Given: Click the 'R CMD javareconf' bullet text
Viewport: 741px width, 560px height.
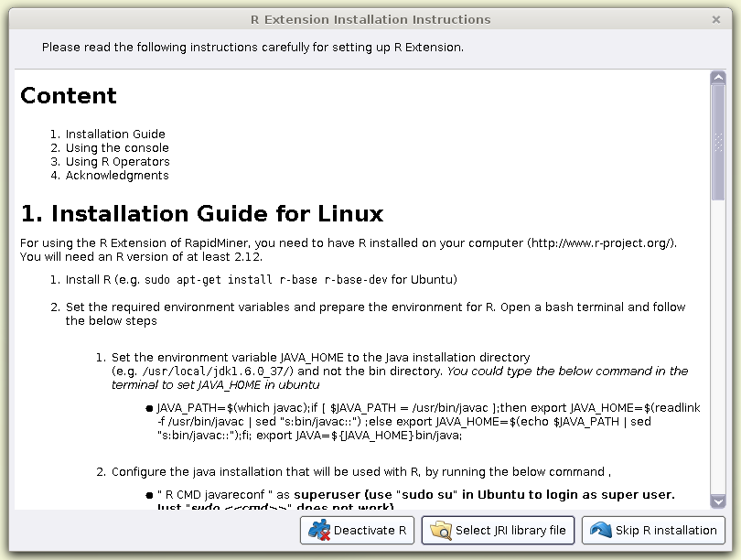Looking at the screenshot, I should tap(416, 501).
